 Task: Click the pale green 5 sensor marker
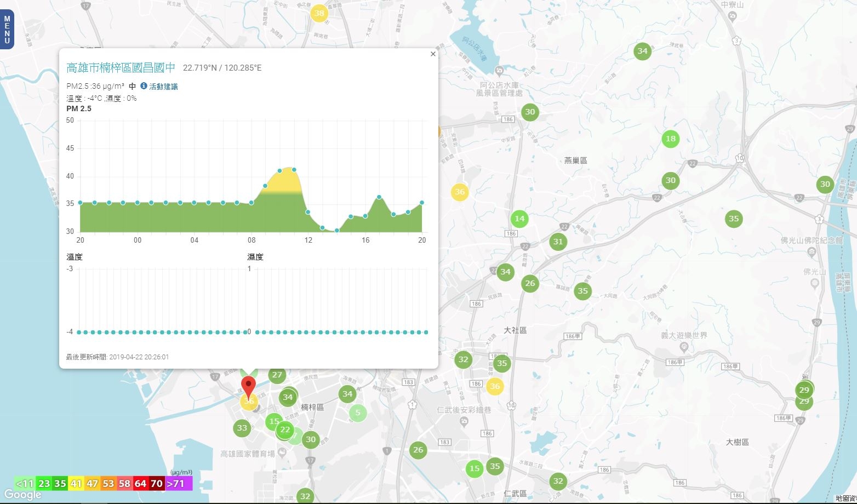point(358,413)
